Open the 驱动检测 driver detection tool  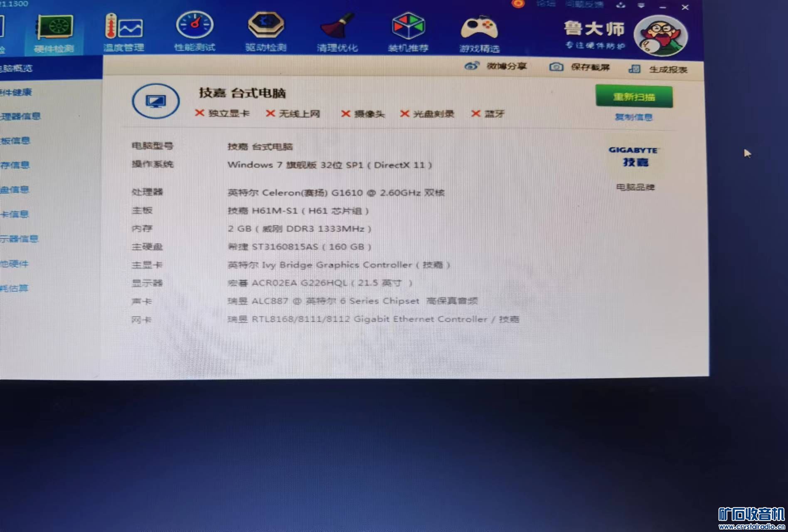[x=266, y=32]
